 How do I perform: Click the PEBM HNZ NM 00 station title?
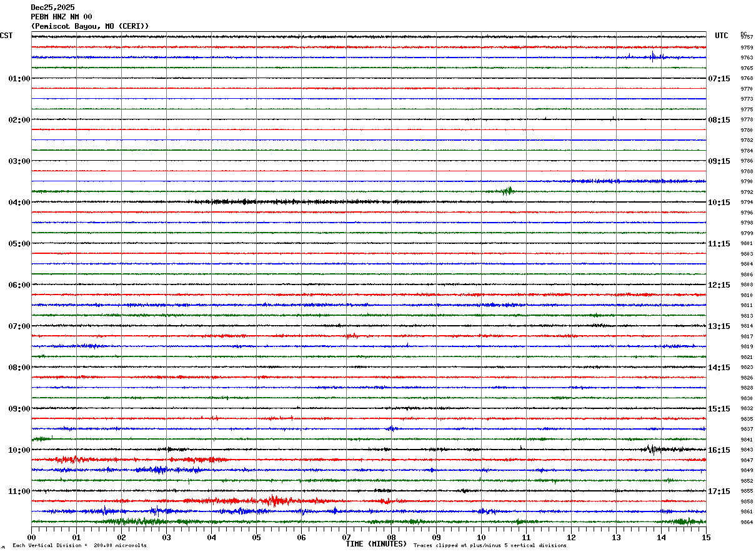pyautogui.click(x=61, y=17)
